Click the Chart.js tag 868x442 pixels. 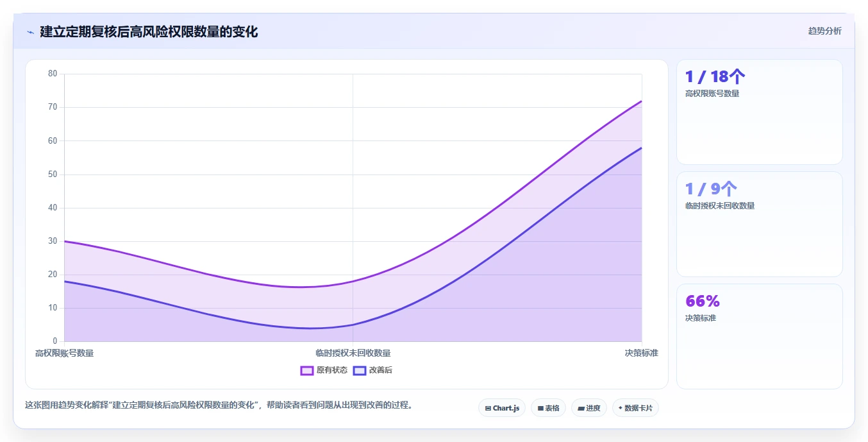coord(502,408)
